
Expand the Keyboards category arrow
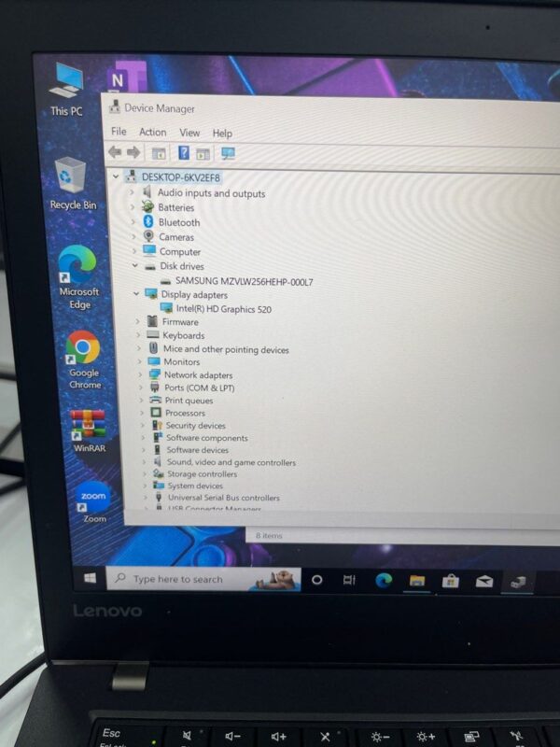(138, 335)
